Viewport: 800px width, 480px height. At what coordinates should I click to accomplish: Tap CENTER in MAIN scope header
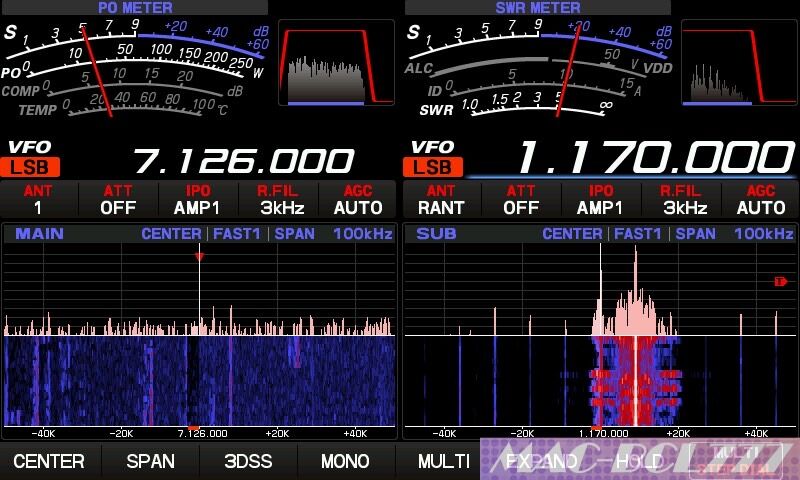point(171,234)
